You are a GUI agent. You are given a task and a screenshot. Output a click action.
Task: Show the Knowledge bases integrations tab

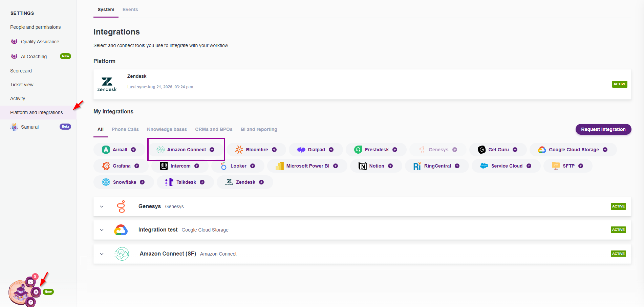[x=167, y=129]
